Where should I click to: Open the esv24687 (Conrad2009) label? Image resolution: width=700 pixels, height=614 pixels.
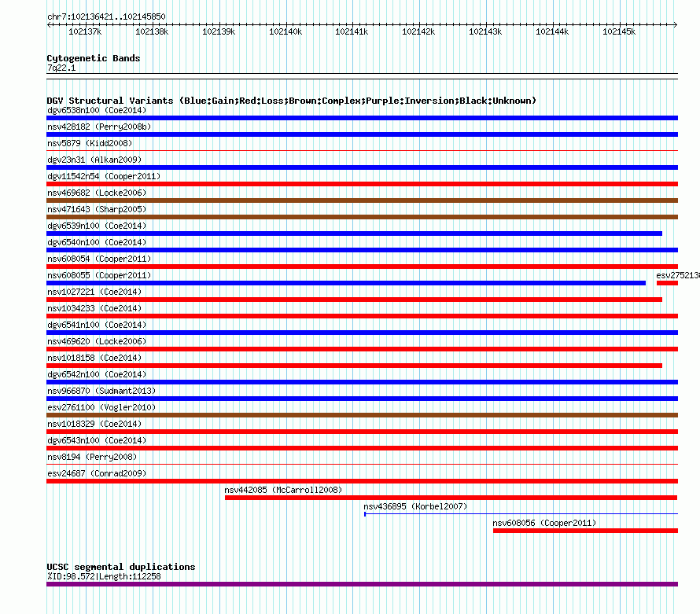(x=97, y=473)
